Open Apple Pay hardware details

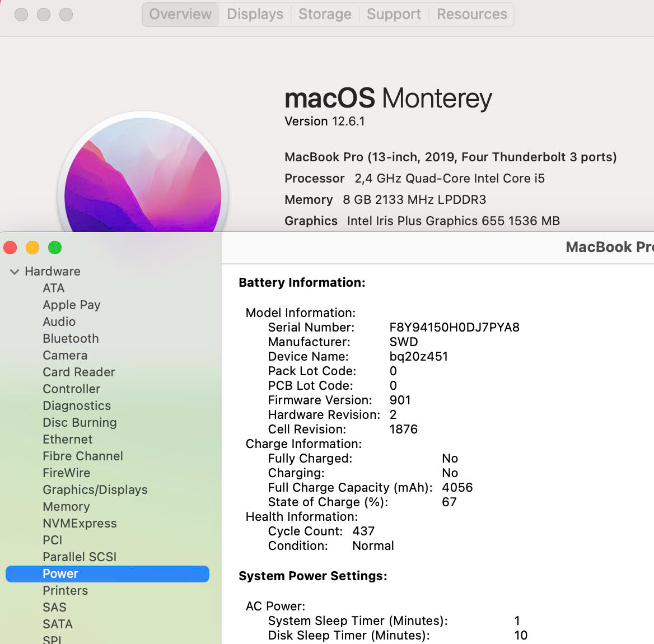[72, 305]
